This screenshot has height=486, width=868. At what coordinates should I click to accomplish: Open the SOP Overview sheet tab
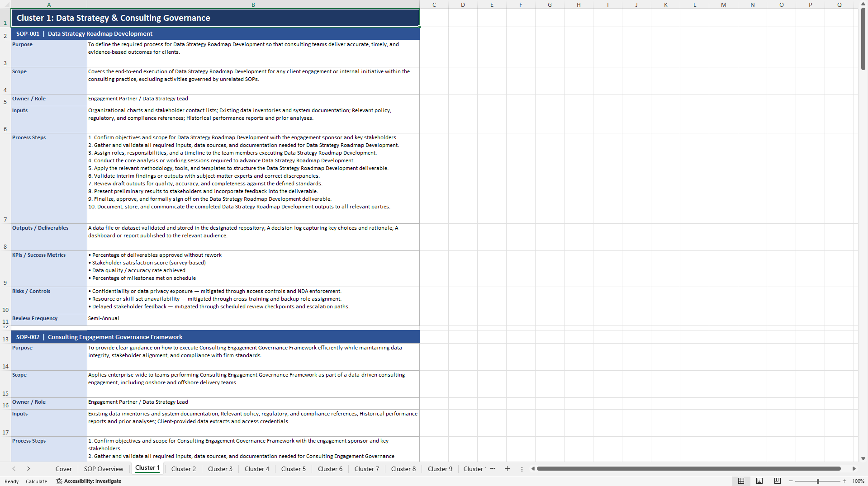(104, 469)
